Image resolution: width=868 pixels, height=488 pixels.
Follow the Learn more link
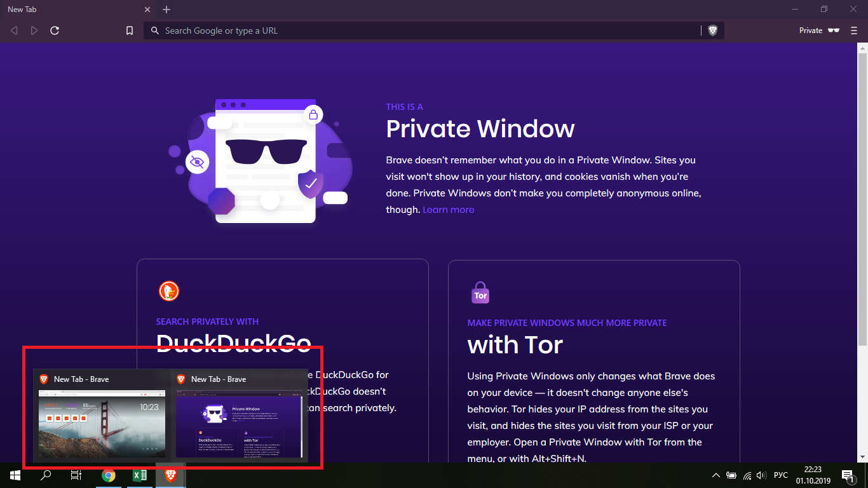tap(449, 210)
